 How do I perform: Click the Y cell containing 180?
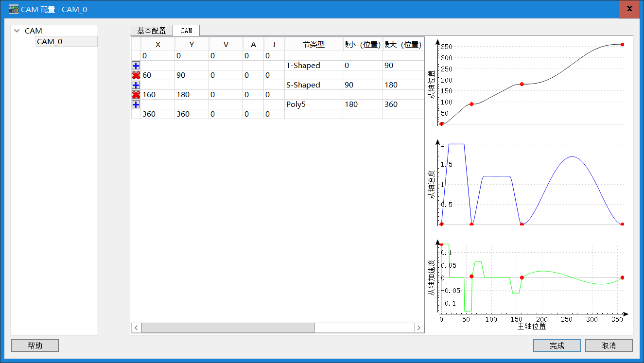click(191, 95)
